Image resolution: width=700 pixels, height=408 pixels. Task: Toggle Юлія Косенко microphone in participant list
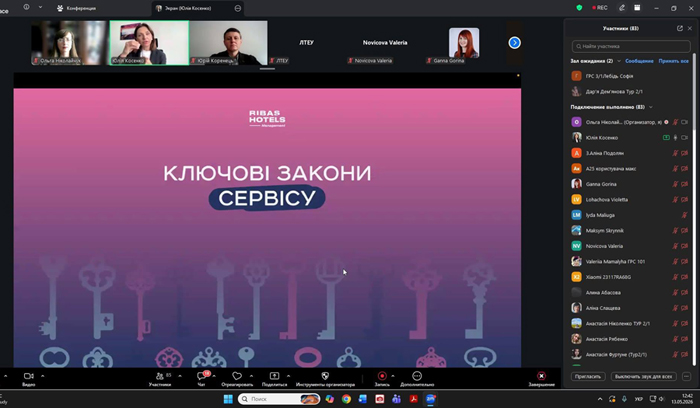(x=675, y=137)
